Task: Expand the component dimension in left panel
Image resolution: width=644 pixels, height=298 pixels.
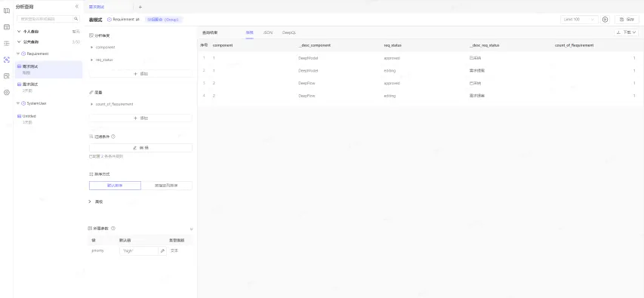Action: 92,48
